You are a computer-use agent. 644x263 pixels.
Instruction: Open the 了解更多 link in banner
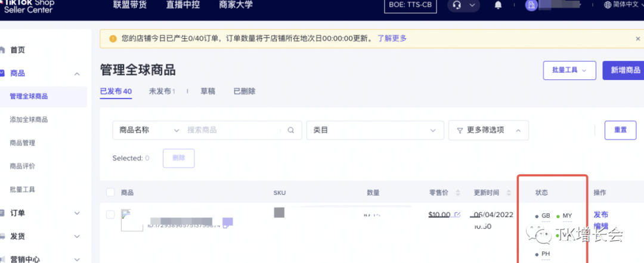pyautogui.click(x=392, y=39)
